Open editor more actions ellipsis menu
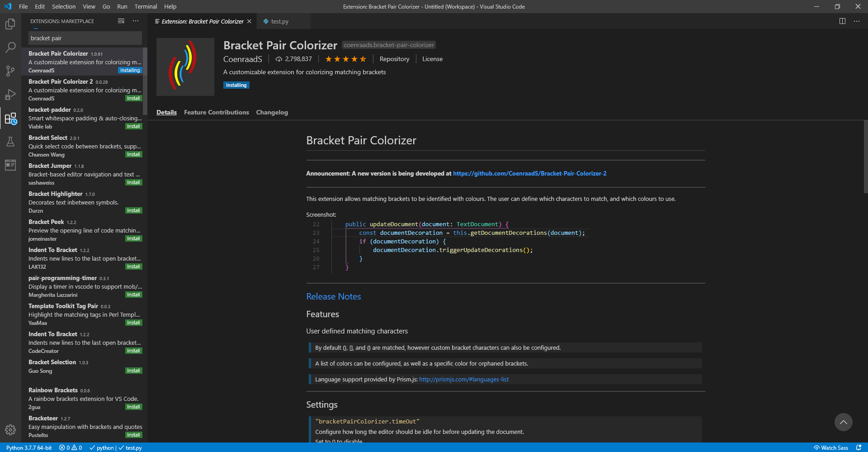 pyautogui.click(x=857, y=21)
